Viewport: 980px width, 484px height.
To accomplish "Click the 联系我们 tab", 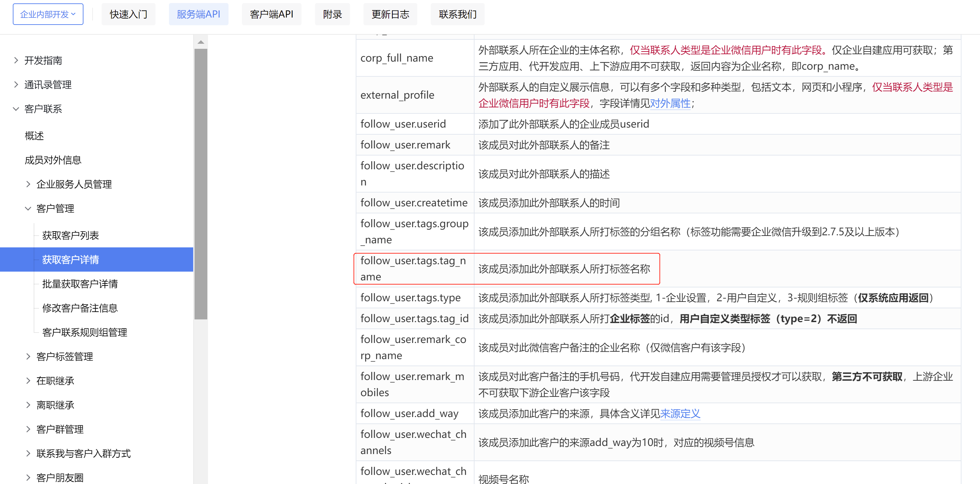I will click(x=457, y=14).
